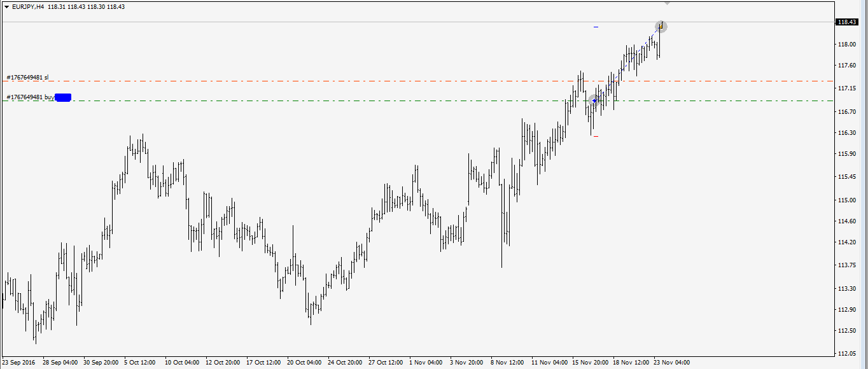The width and height of the screenshot is (868, 369).
Task: Click the small blue dash above the chart bars
Action: 596,27
